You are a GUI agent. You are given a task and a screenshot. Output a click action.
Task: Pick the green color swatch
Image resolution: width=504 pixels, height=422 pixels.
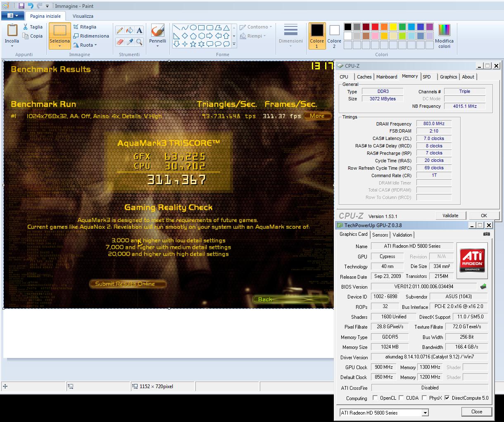pos(402,27)
